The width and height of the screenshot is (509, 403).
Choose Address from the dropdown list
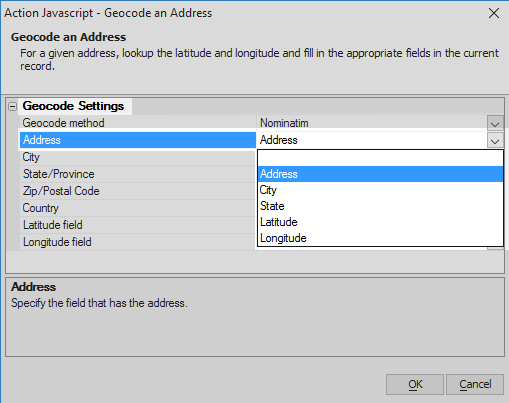(380, 174)
